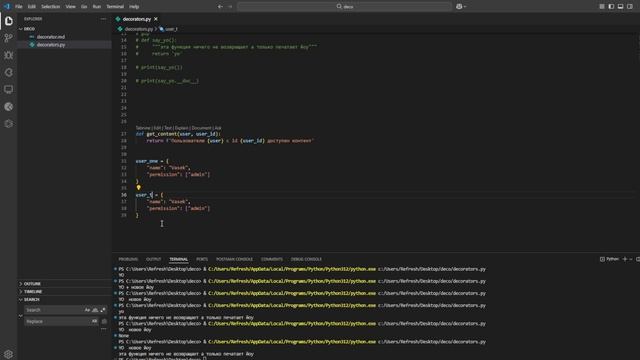
Task: Click the Python terminal profile label
Action: 609,259
